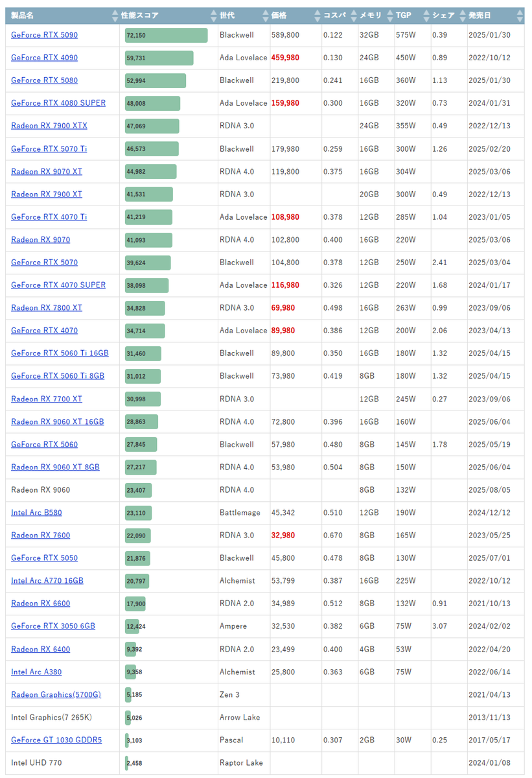The height and width of the screenshot is (778, 532).
Task: Follow the Radeon RX 7700 XT link
Action: click(x=47, y=399)
